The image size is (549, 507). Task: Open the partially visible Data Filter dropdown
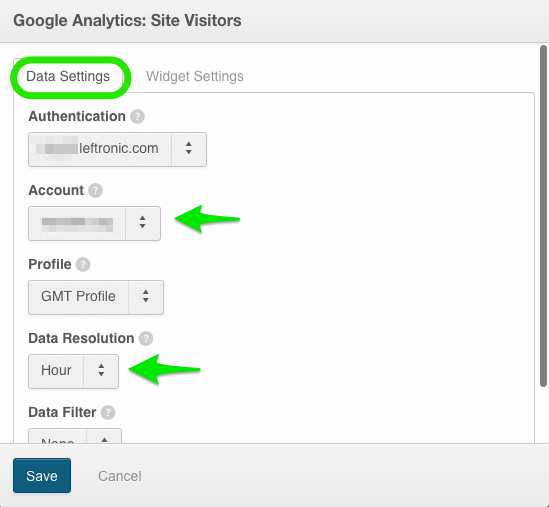pos(75,436)
